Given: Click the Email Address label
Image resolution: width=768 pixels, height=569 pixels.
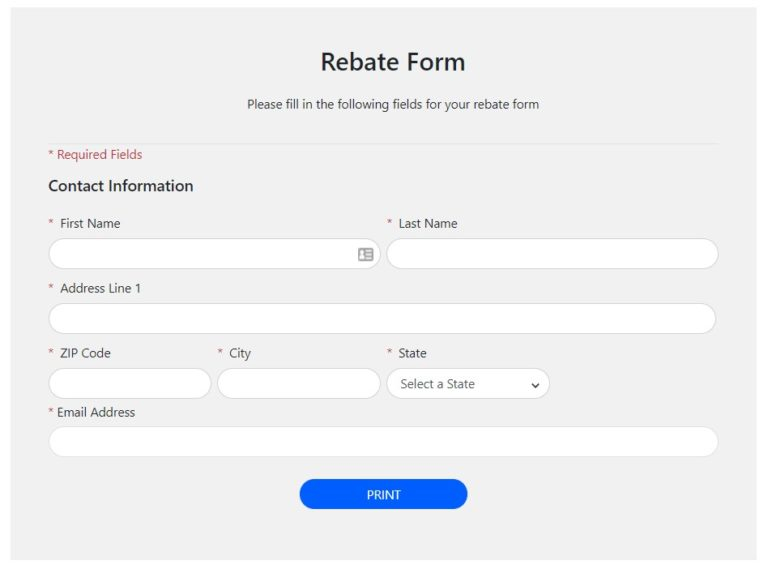Looking at the screenshot, I should (96, 412).
